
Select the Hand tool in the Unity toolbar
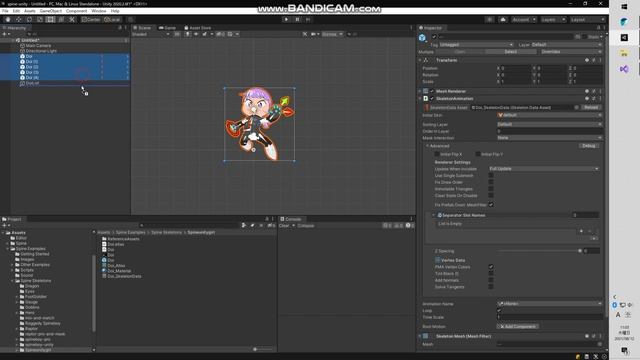[x=8, y=19]
